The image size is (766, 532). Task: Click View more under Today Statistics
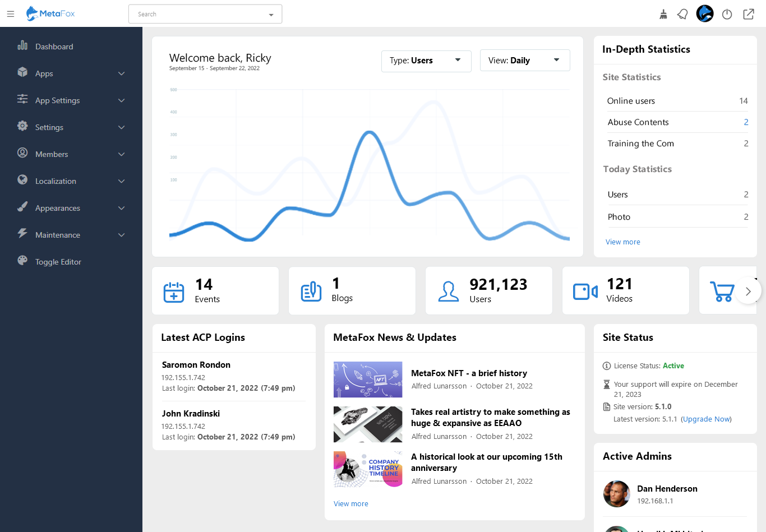click(x=622, y=242)
